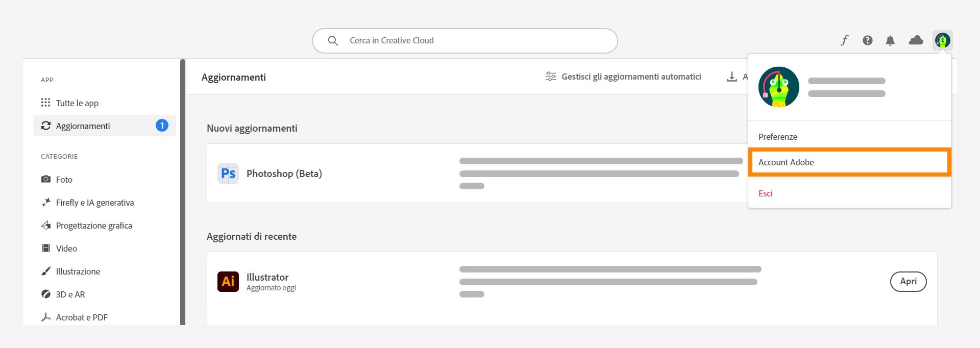View notifications via the bell icon
Screen dimensions: 980x348
click(891, 40)
